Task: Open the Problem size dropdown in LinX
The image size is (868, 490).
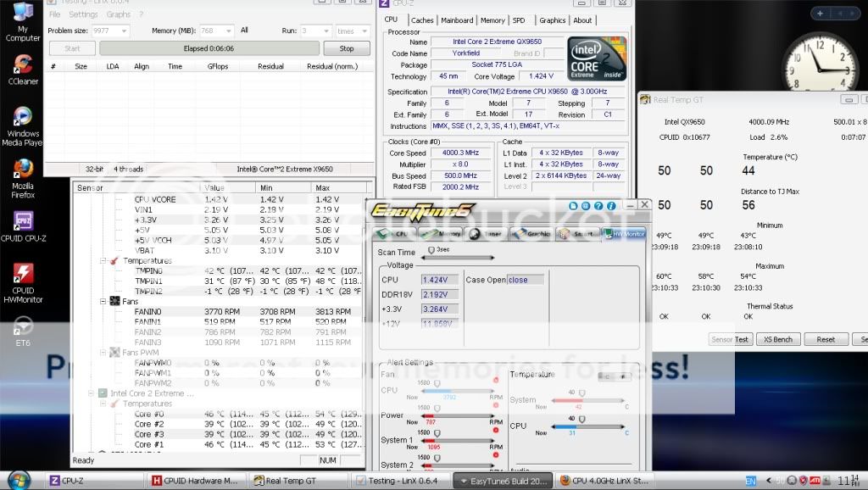Action: pos(124,31)
